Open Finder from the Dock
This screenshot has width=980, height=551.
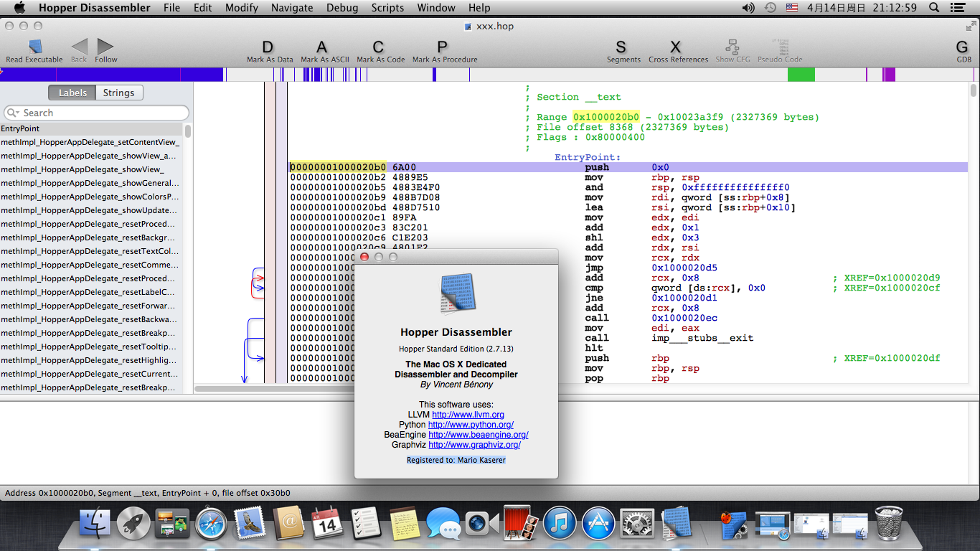(x=94, y=523)
